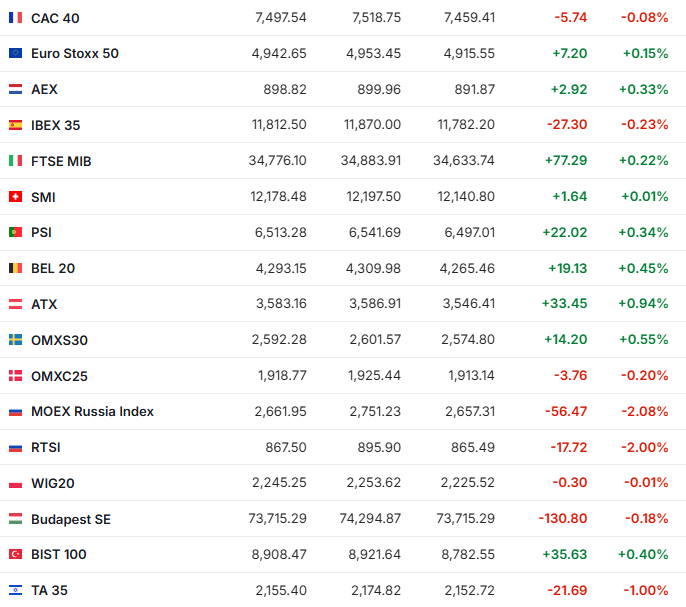This screenshot has height=607, width=686.
Task: Open the Euro Stoxx 50 index page
Action: (x=75, y=53)
